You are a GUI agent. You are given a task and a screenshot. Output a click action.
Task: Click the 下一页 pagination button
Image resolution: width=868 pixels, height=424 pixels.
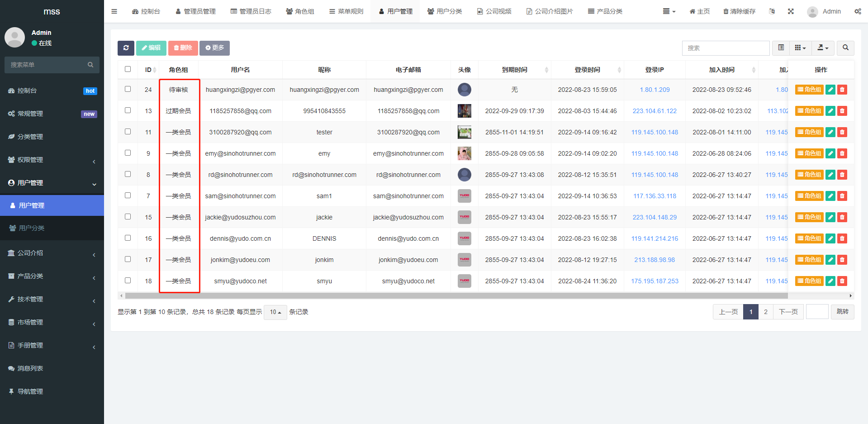click(x=788, y=312)
